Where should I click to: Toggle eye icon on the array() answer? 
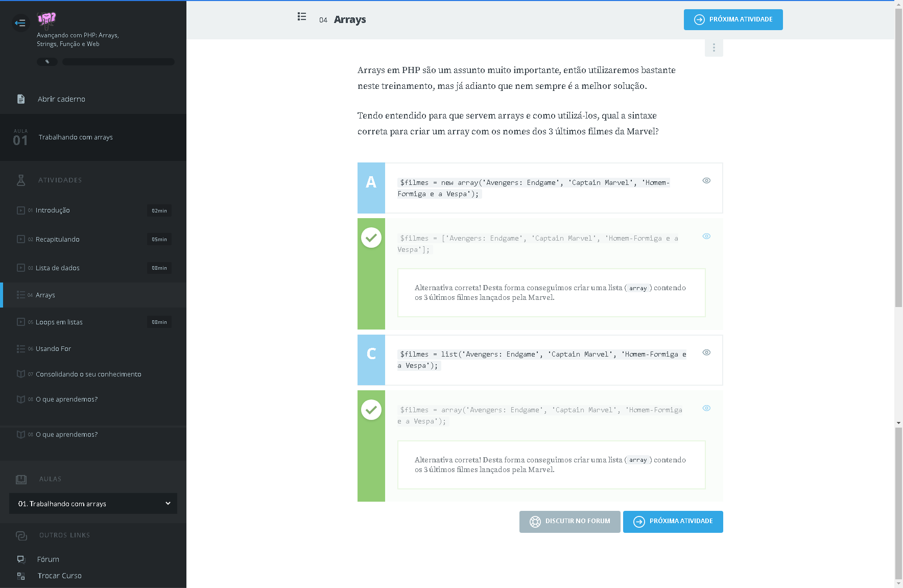[706, 408]
